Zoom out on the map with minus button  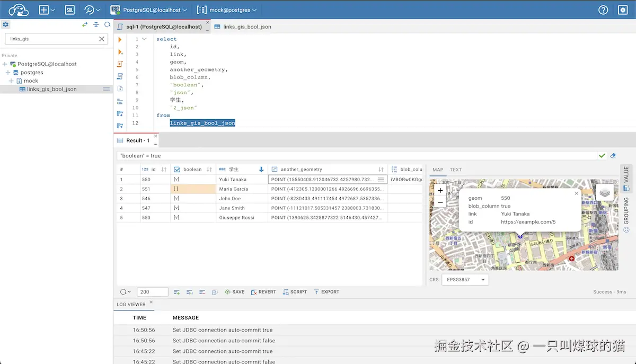pos(440,202)
